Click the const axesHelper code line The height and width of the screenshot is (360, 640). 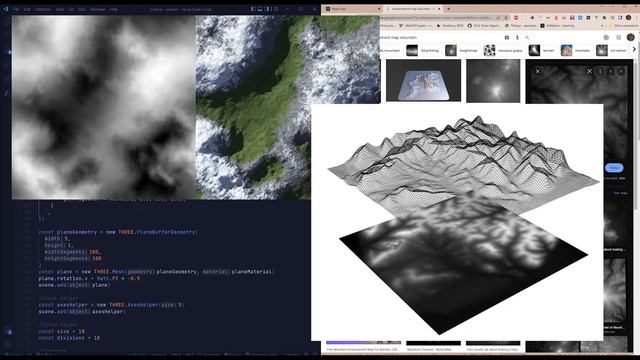point(111,305)
